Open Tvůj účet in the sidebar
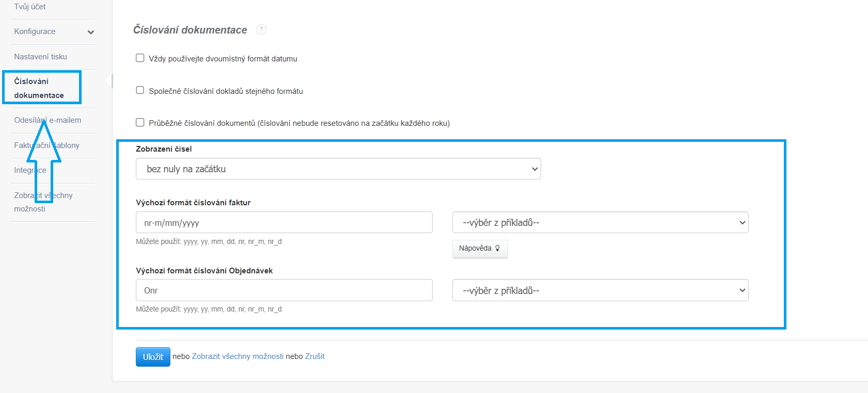 click(x=30, y=7)
